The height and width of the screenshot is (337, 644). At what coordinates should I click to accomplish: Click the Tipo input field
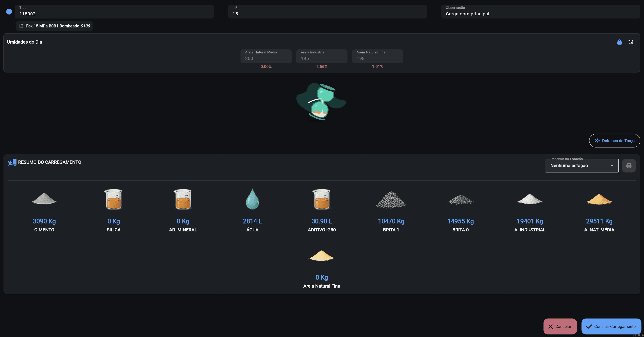(x=114, y=12)
